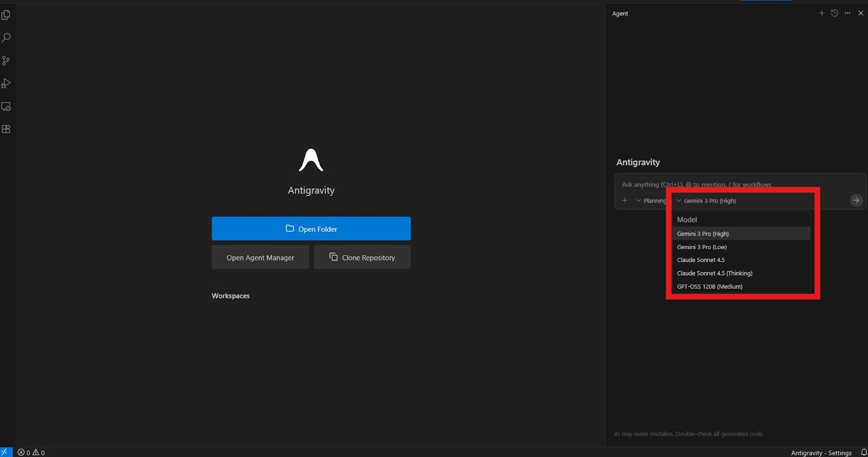Open the Source Control view
This screenshot has height=457, width=868.
click(6, 61)
